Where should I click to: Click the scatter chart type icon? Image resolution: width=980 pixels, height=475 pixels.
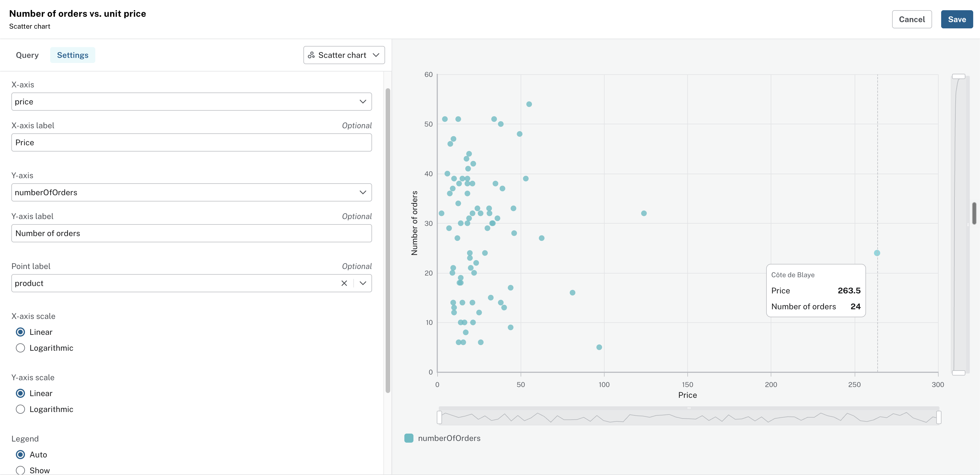click(x=311, y=55)
